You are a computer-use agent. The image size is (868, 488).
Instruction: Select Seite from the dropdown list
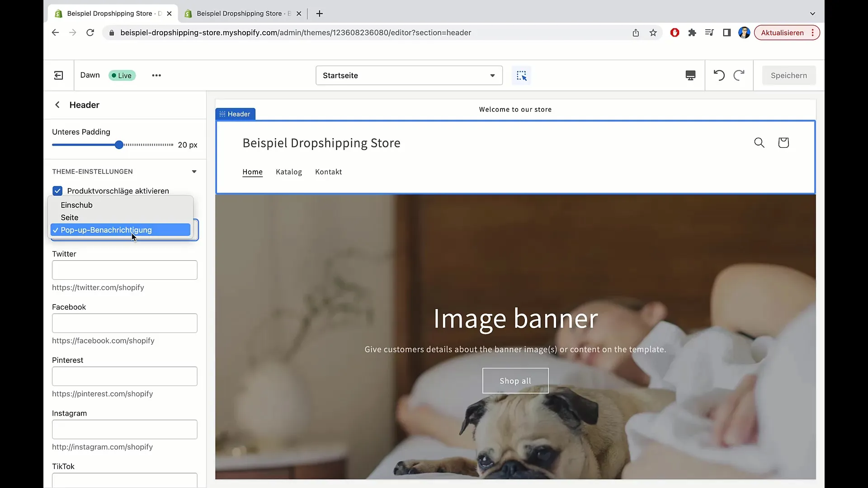click(x=70, y=217)
